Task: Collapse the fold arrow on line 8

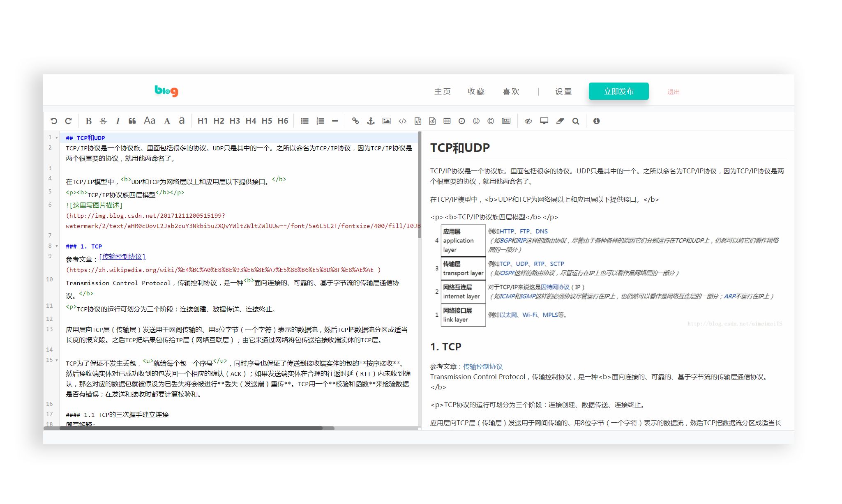Action: tap(57, 246)
